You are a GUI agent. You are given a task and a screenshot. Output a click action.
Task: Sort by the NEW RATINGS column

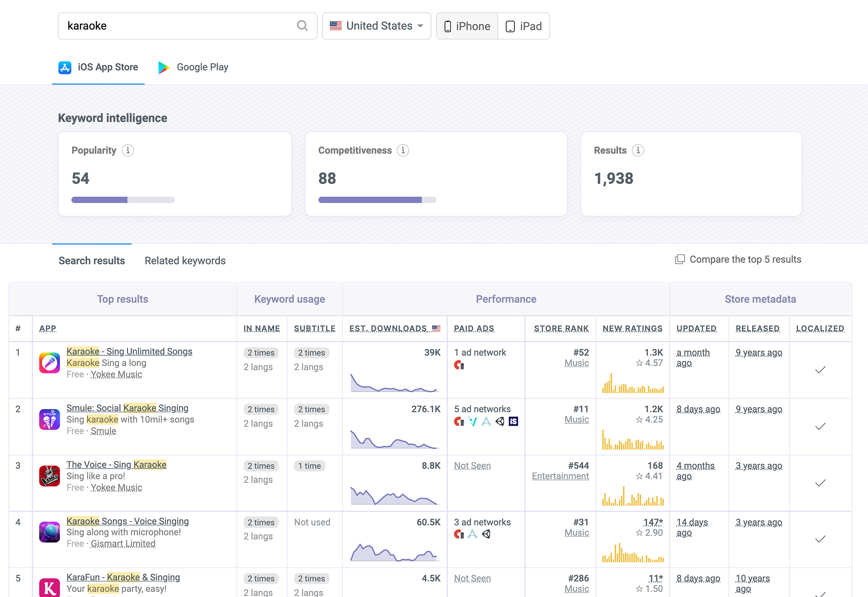[x=632, y=328]
